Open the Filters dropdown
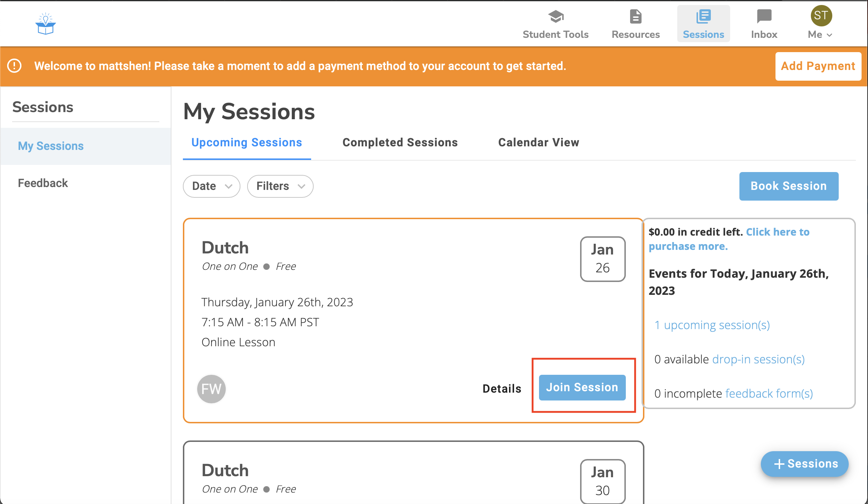This screenshot has height=504, width=868. [x=280, y=186]
